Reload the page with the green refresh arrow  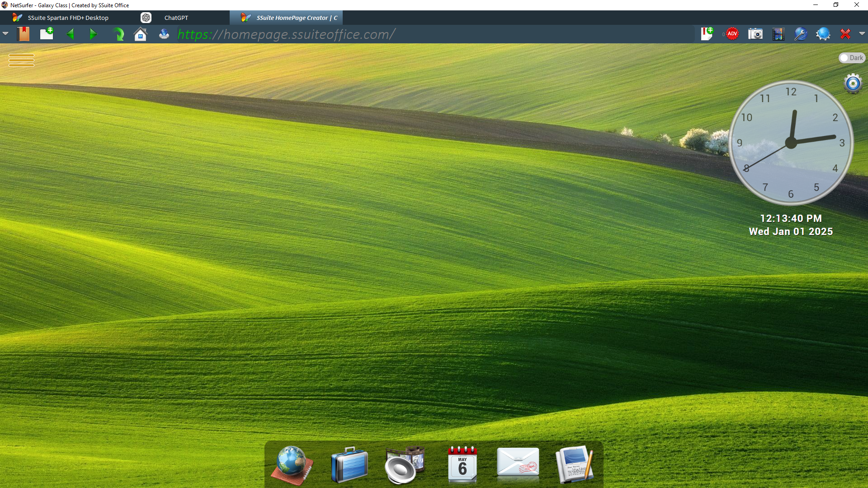(118, 34)
